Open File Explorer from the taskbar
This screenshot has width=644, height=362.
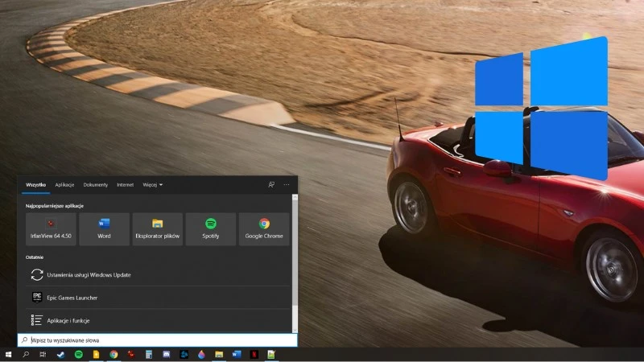(219, 354)
